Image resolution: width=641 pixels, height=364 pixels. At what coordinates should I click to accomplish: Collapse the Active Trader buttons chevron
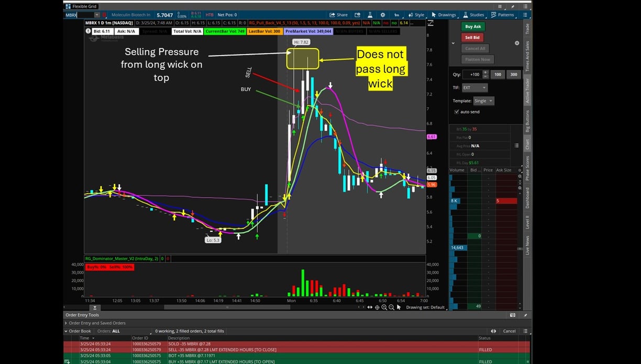point(453,43)
